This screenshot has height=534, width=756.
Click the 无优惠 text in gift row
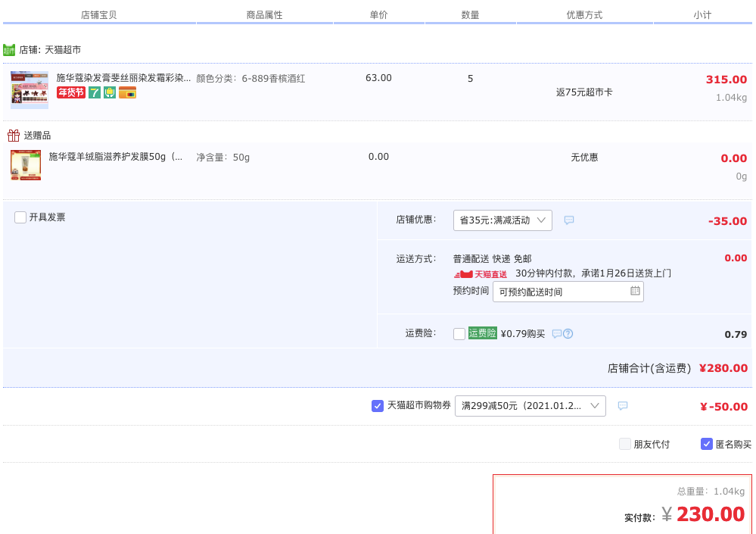pyautogui.click(x=584, y=158)
